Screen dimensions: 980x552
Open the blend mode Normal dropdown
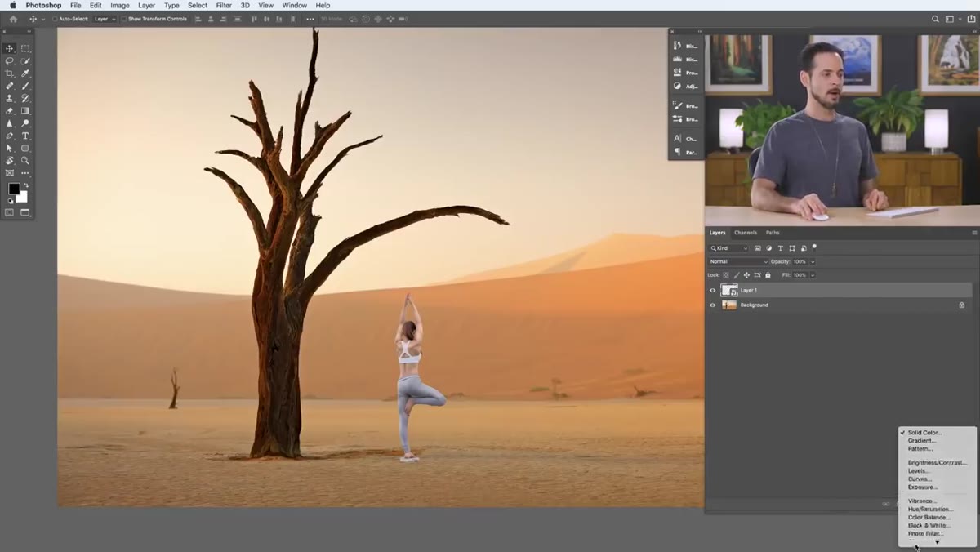738,261
